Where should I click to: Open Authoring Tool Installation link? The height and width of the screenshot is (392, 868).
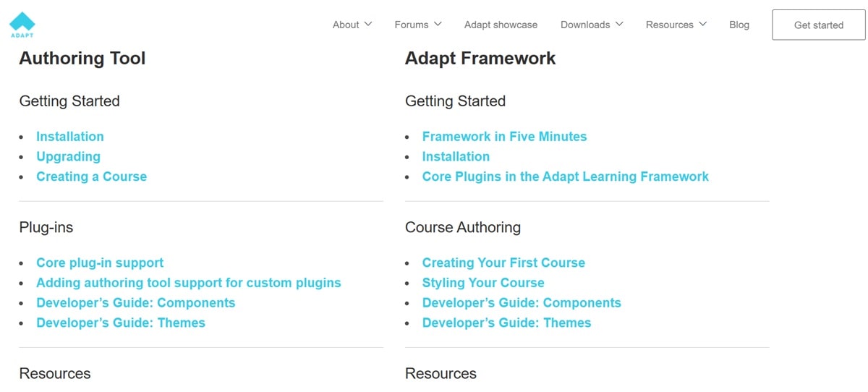tap(70, 137)
